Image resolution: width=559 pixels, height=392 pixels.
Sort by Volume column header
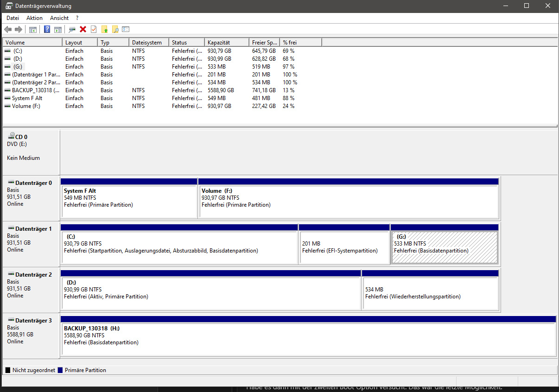32,42
